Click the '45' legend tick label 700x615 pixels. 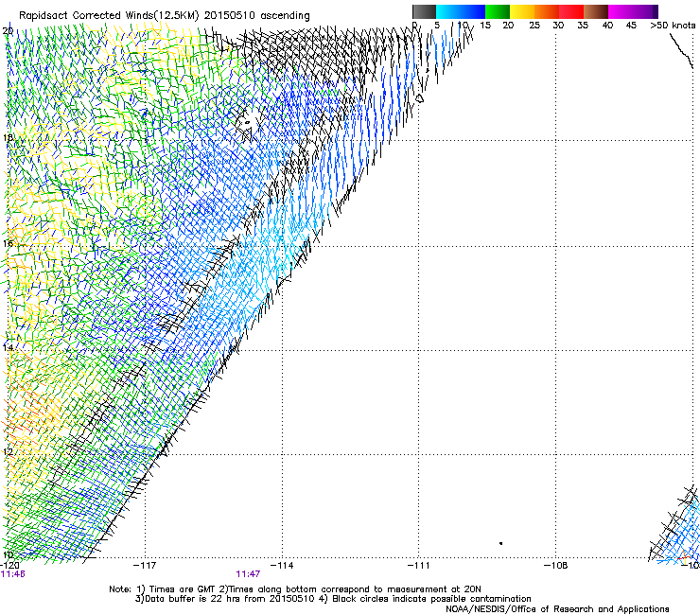(631, 26)
